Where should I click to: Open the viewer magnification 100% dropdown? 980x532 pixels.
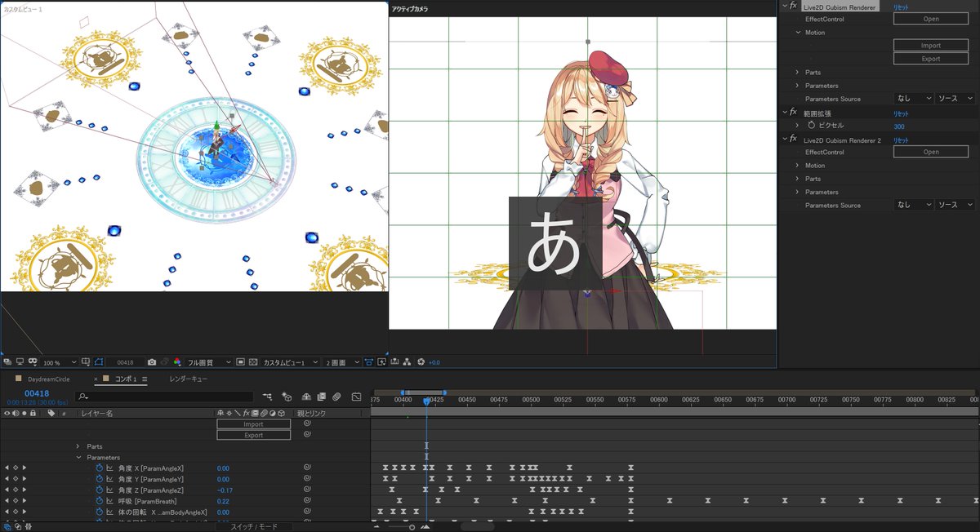pos(60,362)
